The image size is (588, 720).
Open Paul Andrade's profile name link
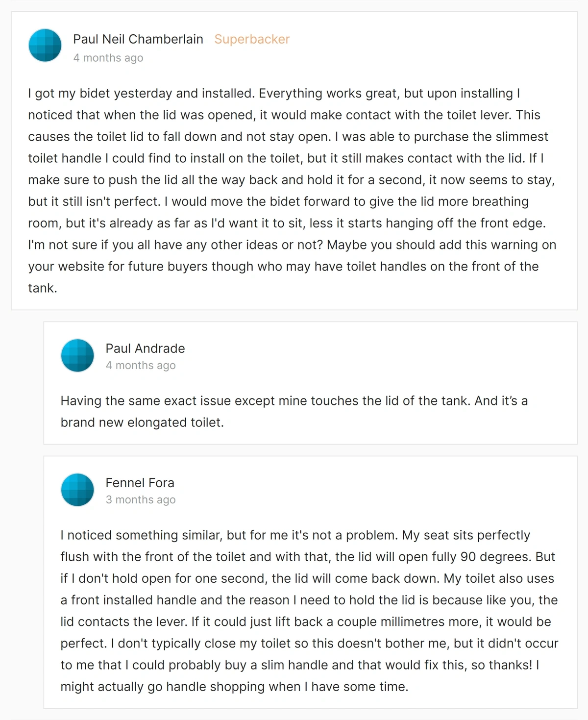click(146, 348)
